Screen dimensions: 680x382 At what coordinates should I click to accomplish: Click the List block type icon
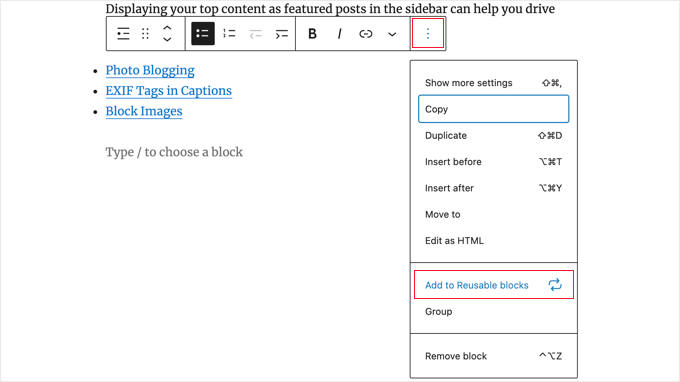123,34
